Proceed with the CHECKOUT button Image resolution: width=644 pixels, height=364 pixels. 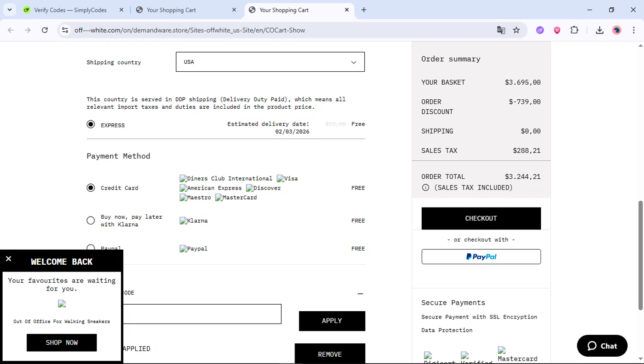pos(481,218)
